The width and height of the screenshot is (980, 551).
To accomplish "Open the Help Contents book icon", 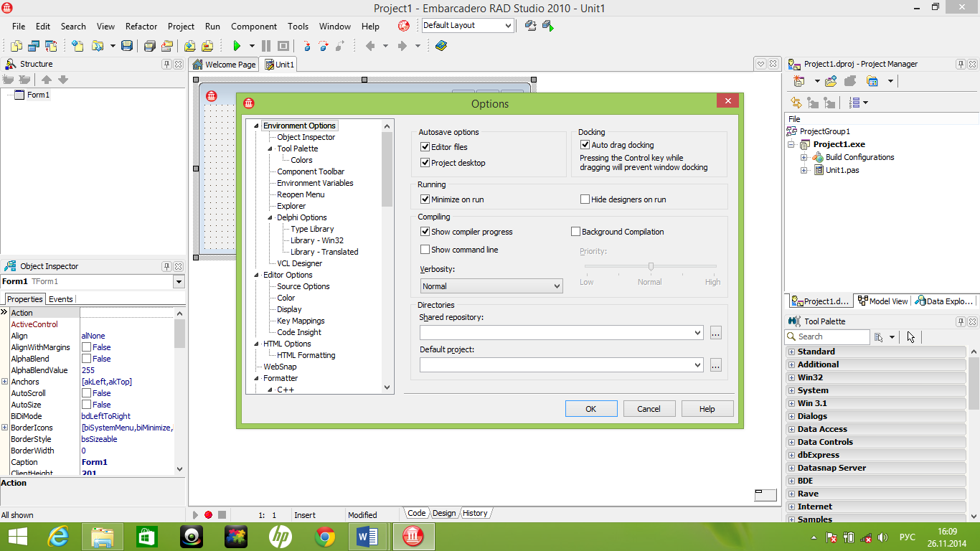I will click(440, 46).
